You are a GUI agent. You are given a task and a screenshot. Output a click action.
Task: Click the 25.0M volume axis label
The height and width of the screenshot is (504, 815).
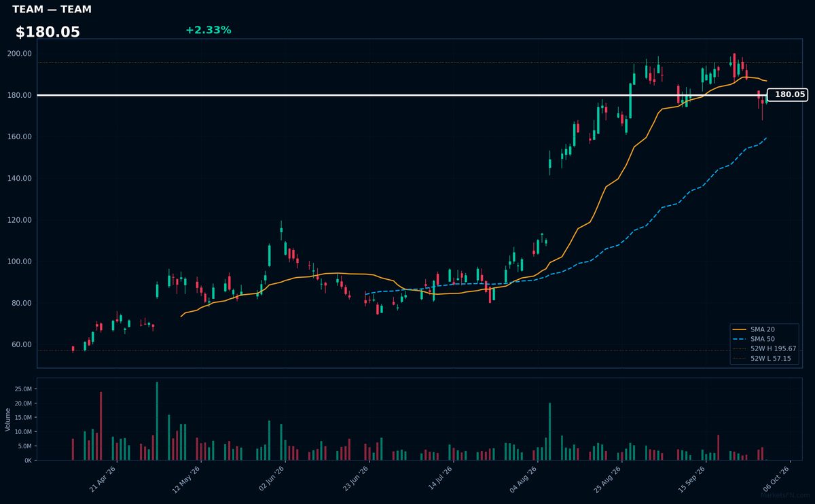pos(23,389)
